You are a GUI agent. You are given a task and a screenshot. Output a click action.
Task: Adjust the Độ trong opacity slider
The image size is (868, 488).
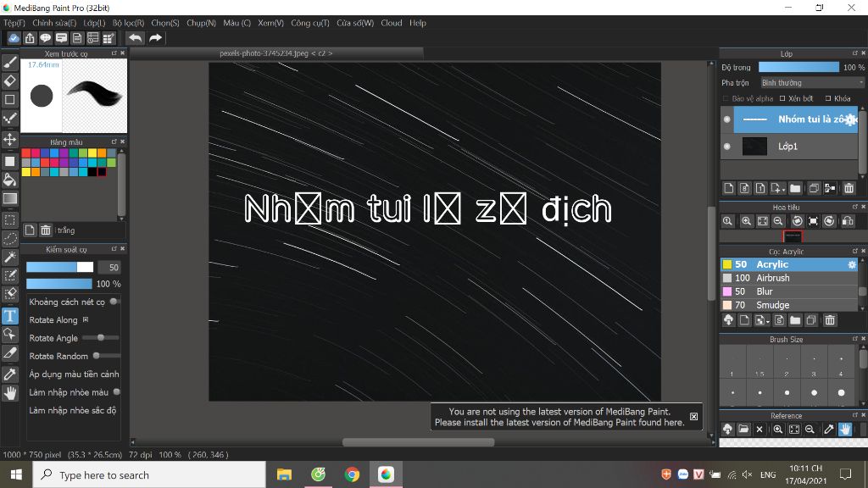pyautogui.click(x=798, y=67)
